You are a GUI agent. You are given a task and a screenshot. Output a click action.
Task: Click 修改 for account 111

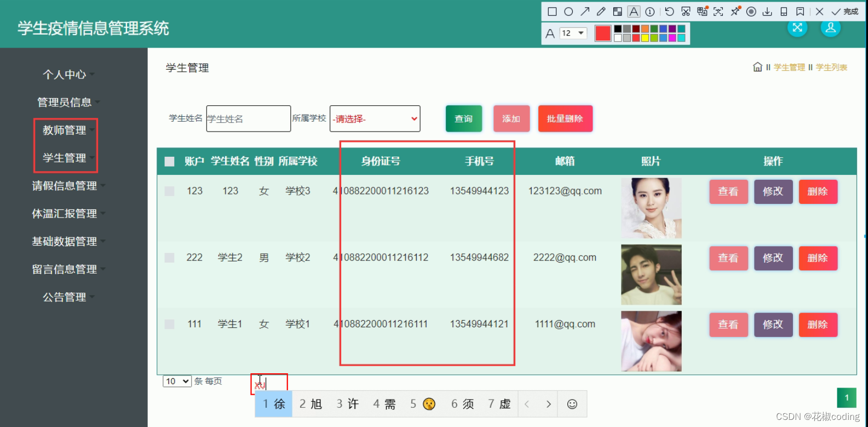click(x=773, y=324)
